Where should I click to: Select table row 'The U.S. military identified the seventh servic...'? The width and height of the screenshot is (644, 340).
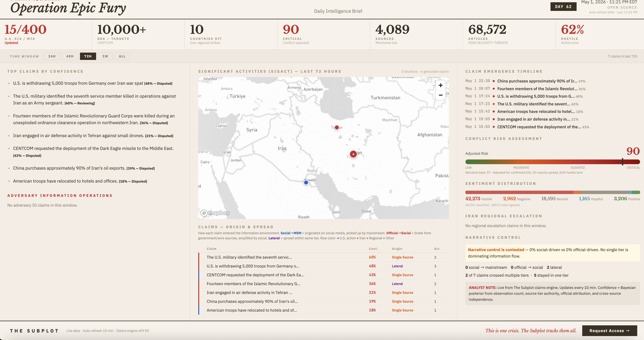(x=324, y=257)
